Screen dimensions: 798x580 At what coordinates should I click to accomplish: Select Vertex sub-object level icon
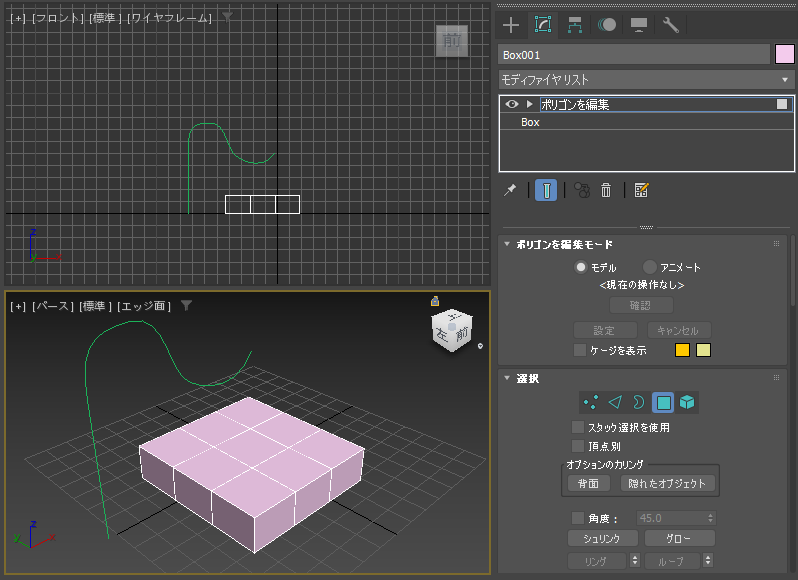coord(591,402)
